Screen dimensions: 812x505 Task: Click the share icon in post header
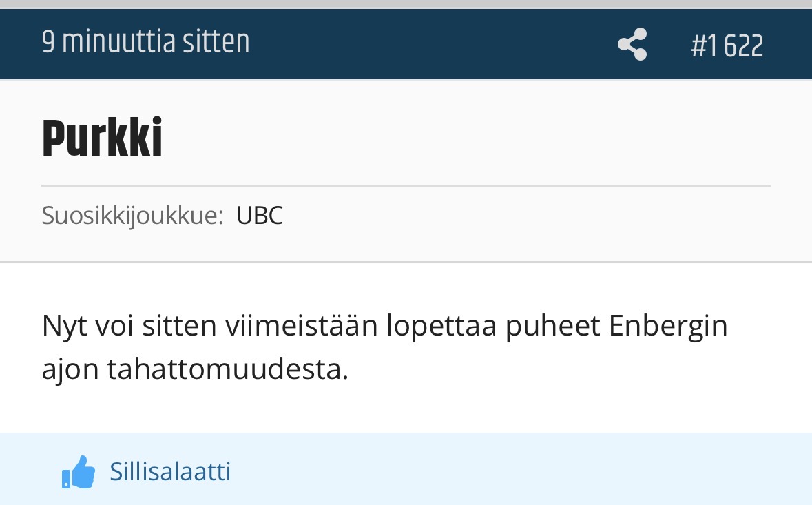point(632,45)
